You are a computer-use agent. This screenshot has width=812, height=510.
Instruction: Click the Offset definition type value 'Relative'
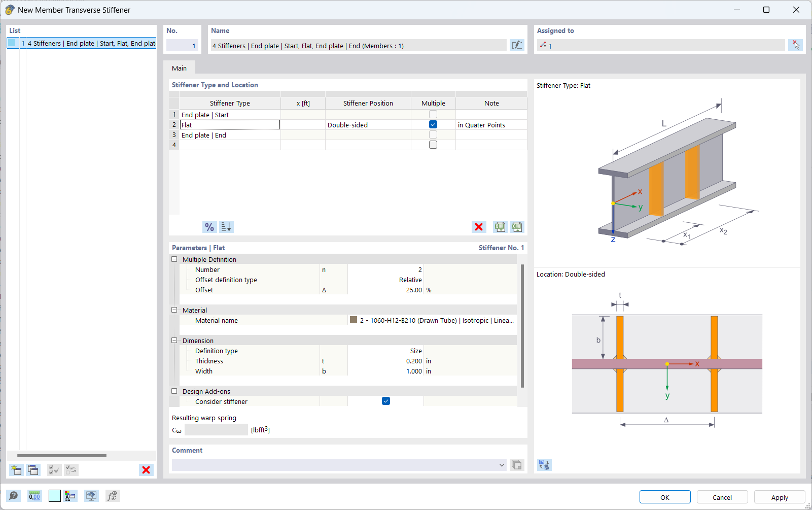click(x=385, y=280)
